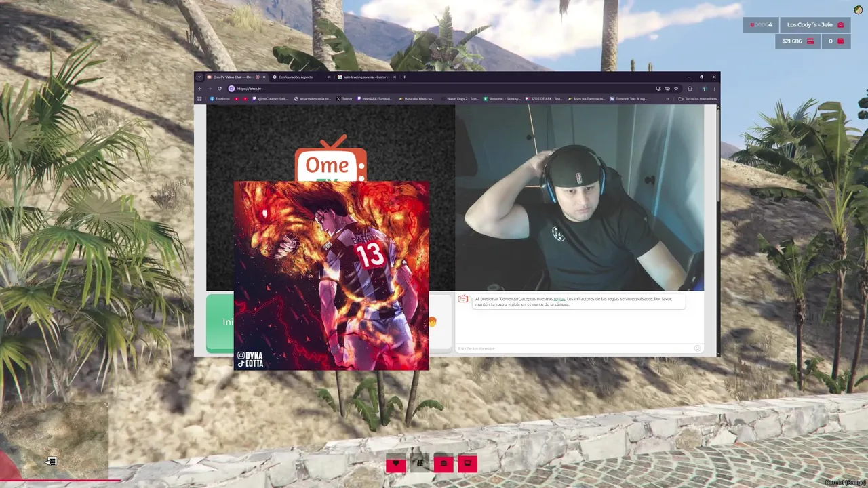The image size is (868, 488).
Task: Open the apps grid in bookmarks bar
Action: point(199,99)
